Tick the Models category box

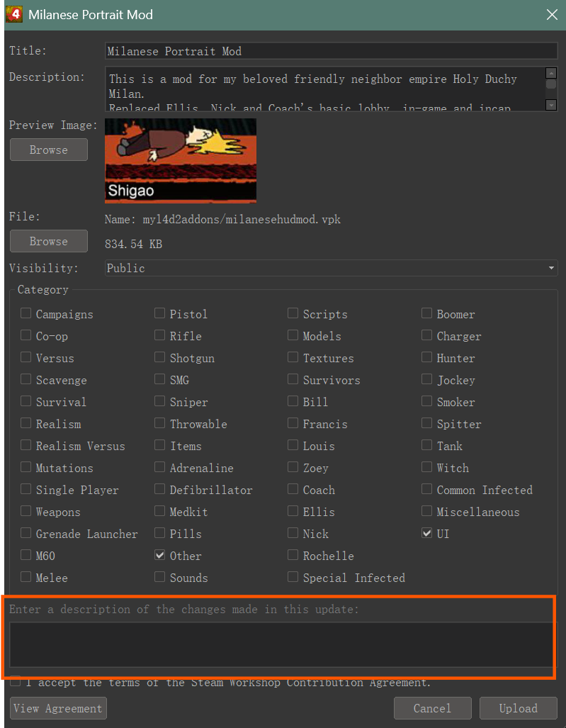point(293,335)
